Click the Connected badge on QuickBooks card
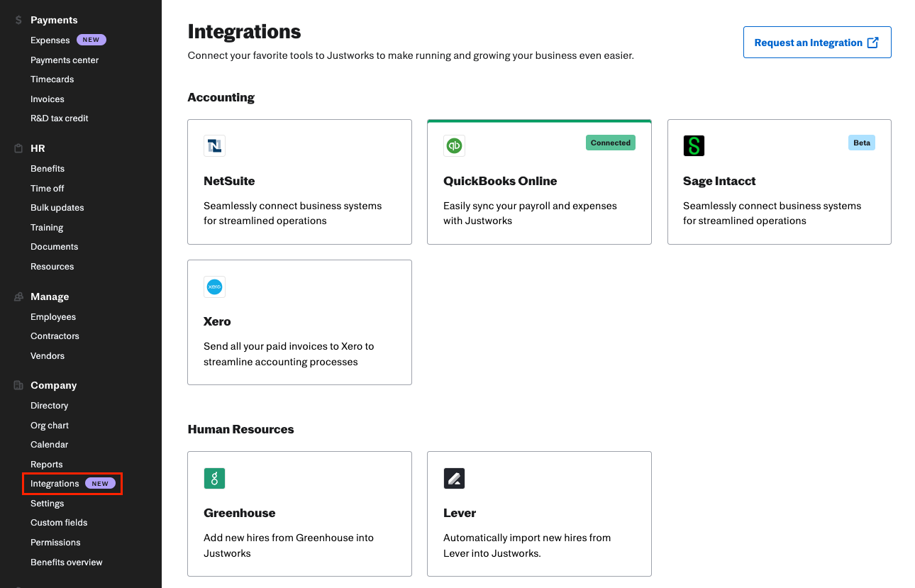 tap(611, 143)
